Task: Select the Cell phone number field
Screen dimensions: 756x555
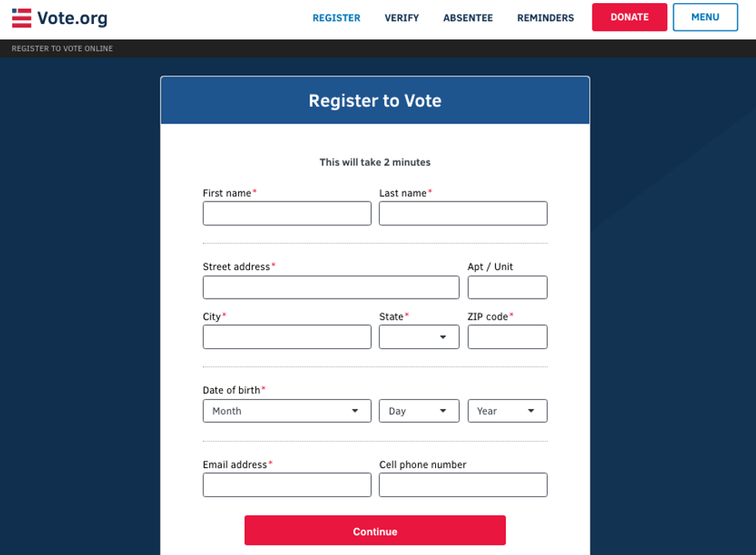Action: point(463,485)
